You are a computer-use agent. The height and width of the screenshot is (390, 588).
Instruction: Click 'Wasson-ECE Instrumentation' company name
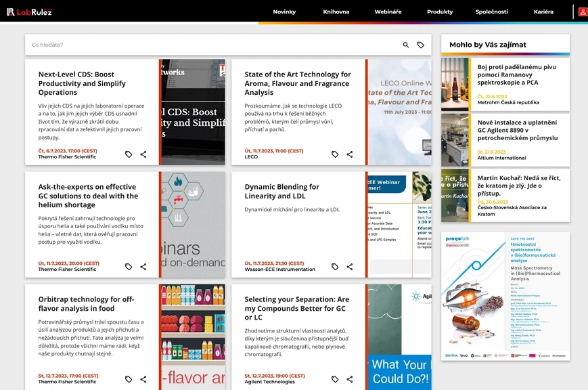pos(279,269)
